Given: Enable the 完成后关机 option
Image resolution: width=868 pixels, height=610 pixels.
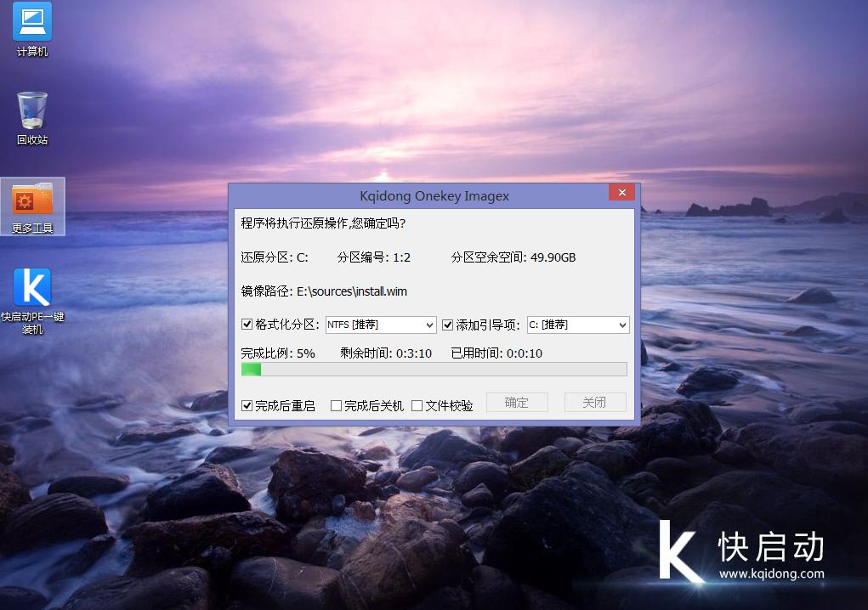Looking at the screenshot, I should 336,405.
